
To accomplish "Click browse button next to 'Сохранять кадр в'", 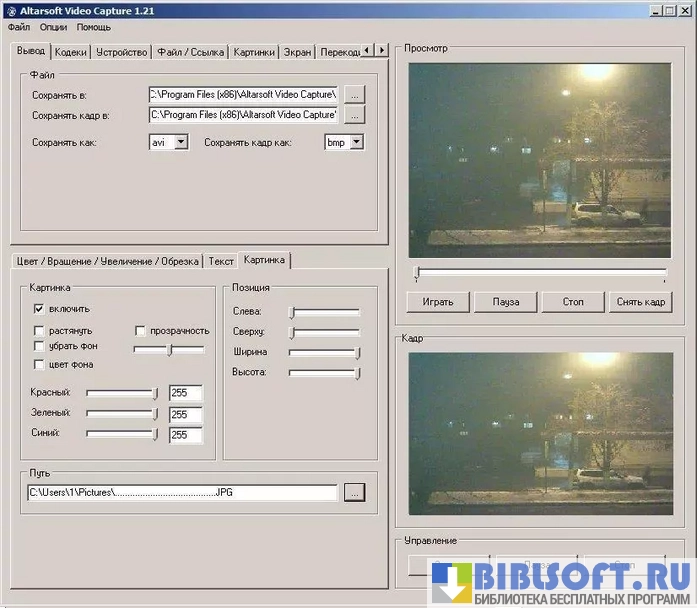I will [x=355, y=115].
